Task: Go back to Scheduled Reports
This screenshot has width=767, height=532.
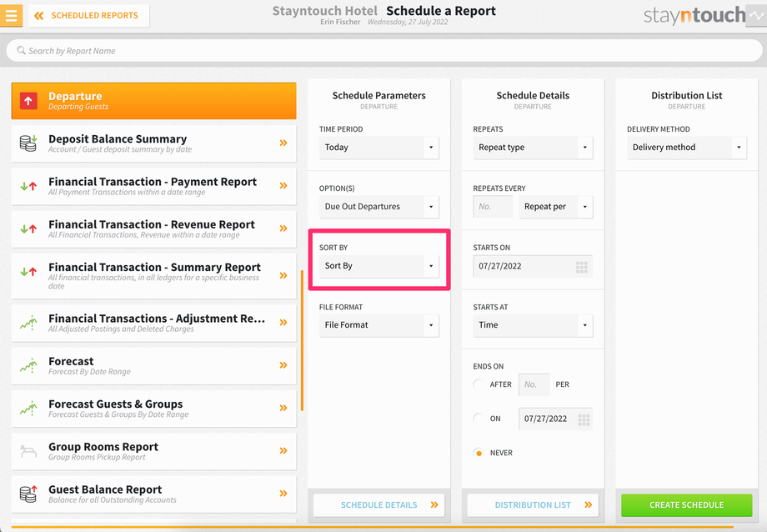Action: click(x=88, y=16)
